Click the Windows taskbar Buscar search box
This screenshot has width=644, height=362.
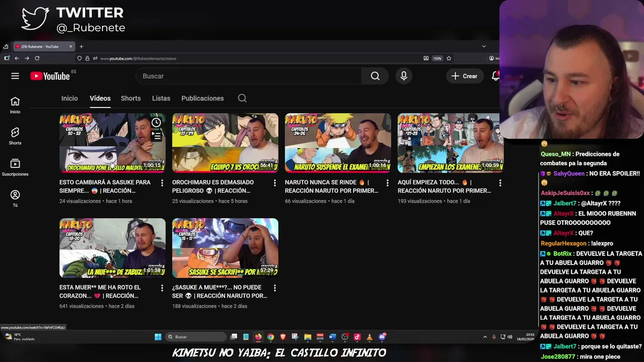click(196, 337)
